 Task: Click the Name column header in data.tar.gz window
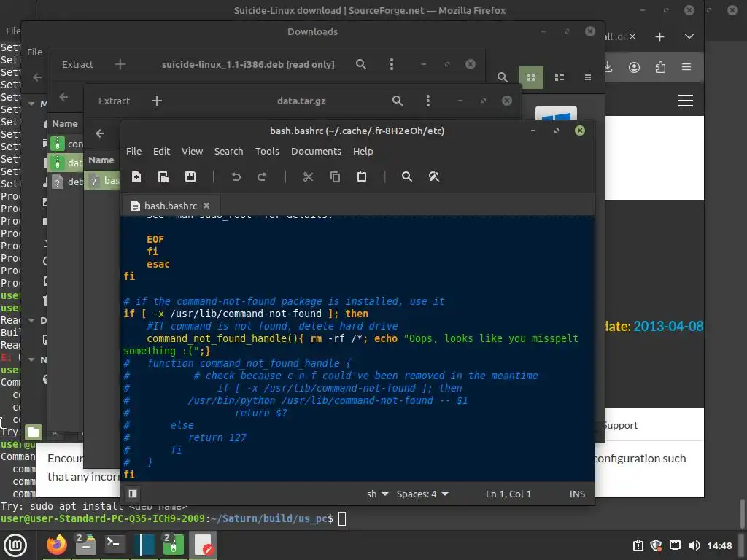[101, 160]
